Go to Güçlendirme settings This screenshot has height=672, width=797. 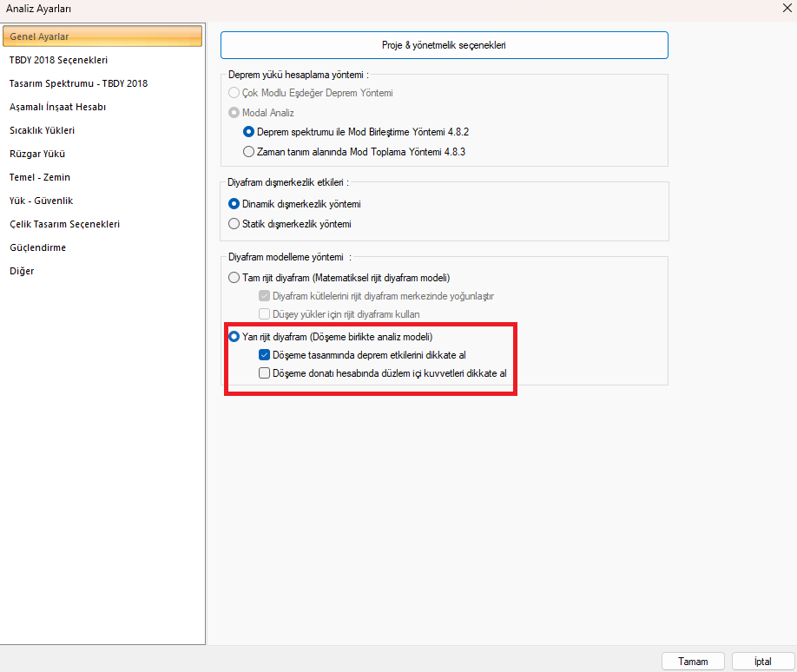tap(37, 247)
